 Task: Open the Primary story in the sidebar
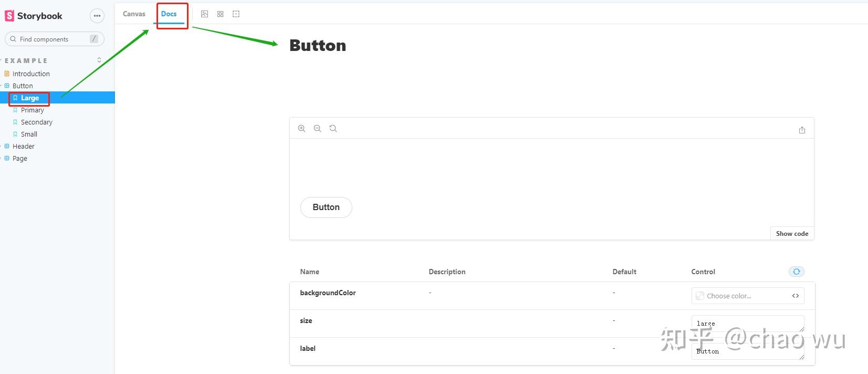point(32,110)
